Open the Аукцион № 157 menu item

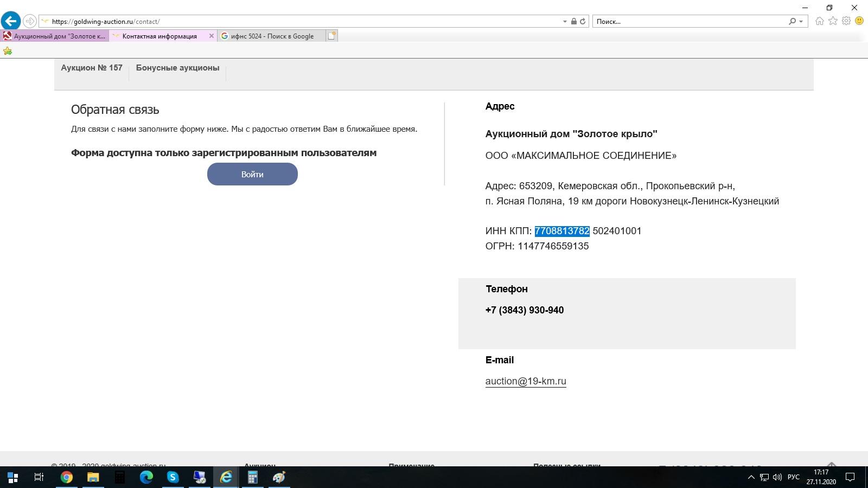[x=92, y=68]
